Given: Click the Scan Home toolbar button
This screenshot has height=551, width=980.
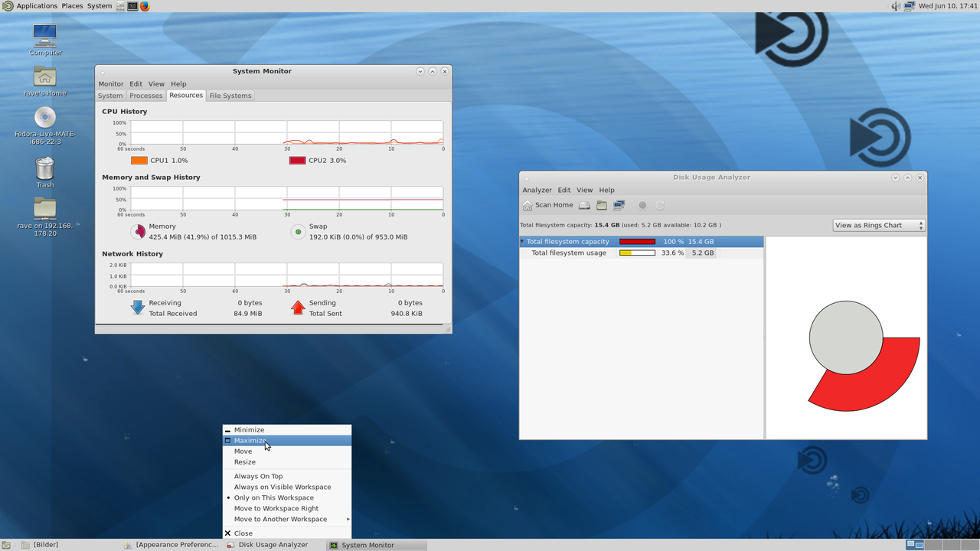Looking at the screenshot, I should point(547,205).
